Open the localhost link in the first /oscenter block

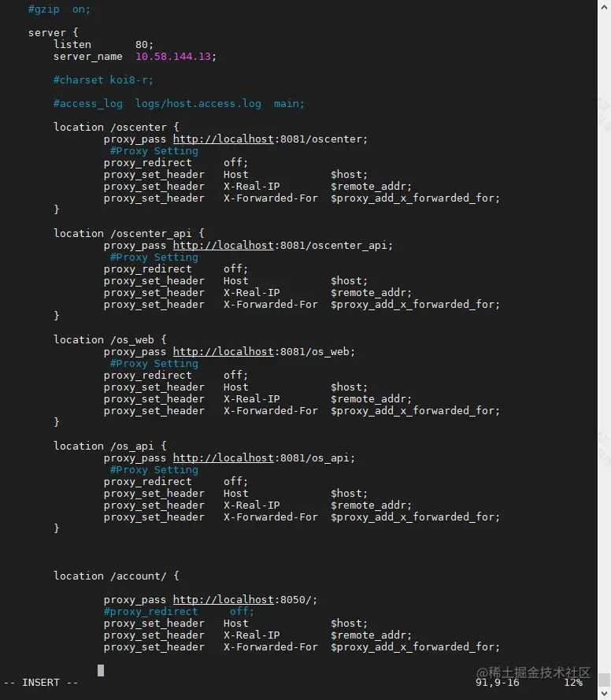click(224, 139)
